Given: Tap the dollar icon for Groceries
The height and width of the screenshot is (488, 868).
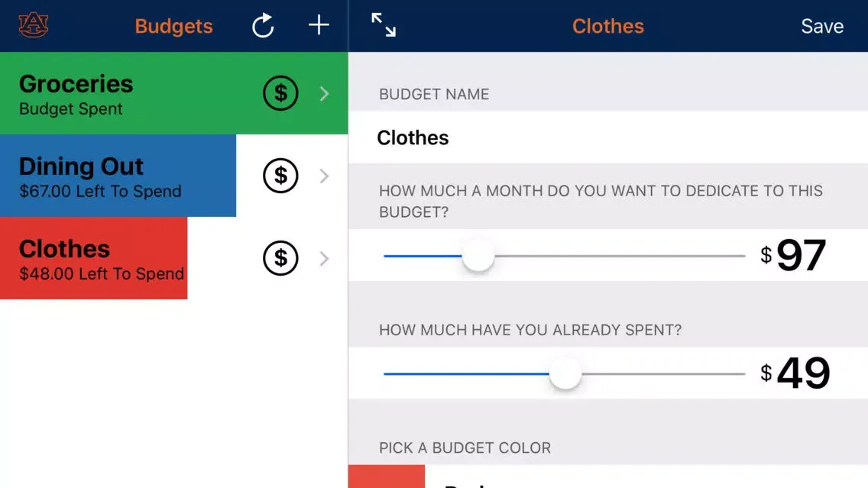Looking at the screenshot, I should [280, 93].
